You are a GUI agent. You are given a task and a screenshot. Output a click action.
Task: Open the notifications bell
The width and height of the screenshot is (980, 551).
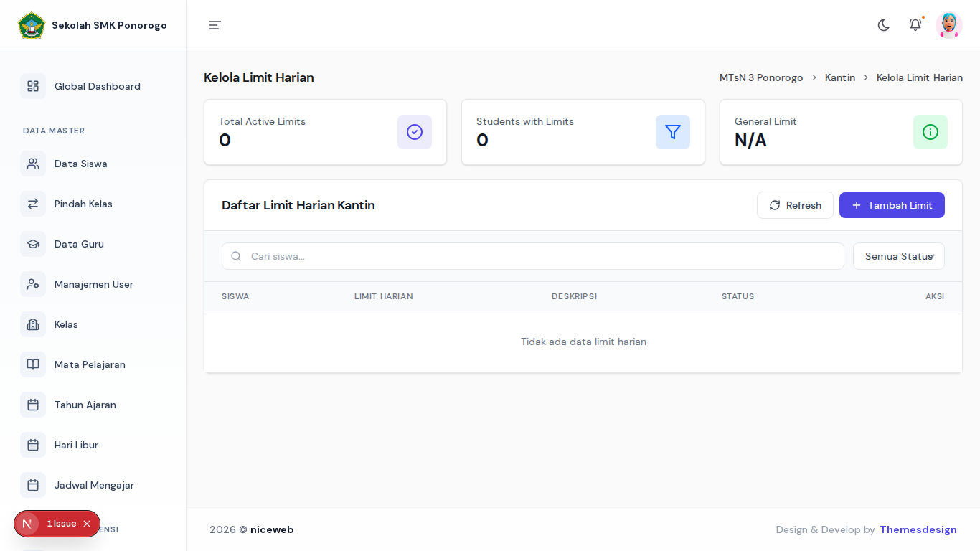[x=915, y=25]
